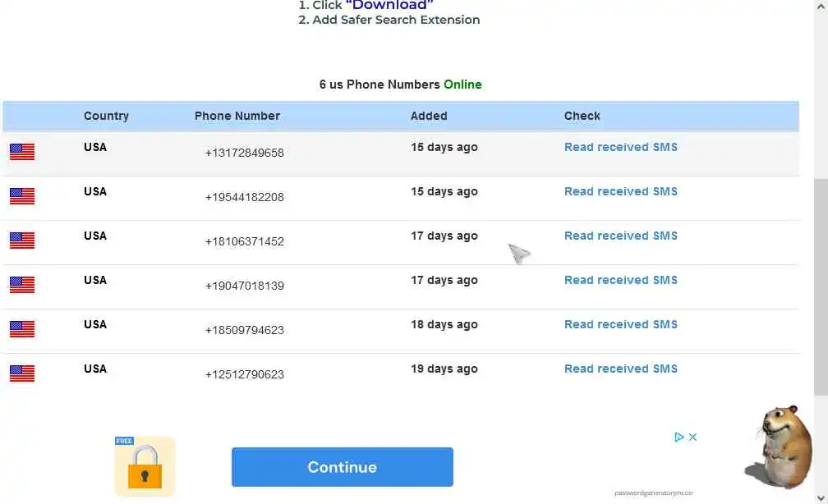Click the padlock ad icon
Image resolution: width=828 pixels, height=504 pixels.
(145, 467)
